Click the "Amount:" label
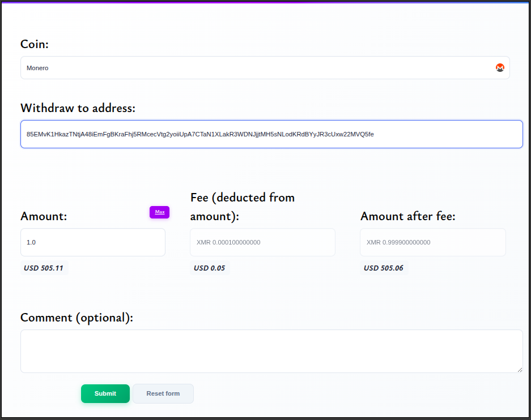This screenshot has height=420, width=531. click(x=44, y=216)
